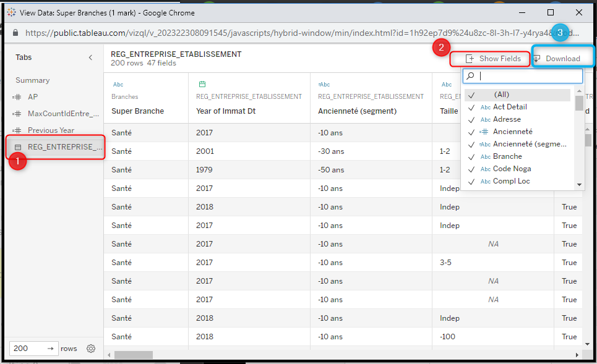Click the padlock site info icon
The height and width of the screenshot is (364, 597).
point(15,33)
